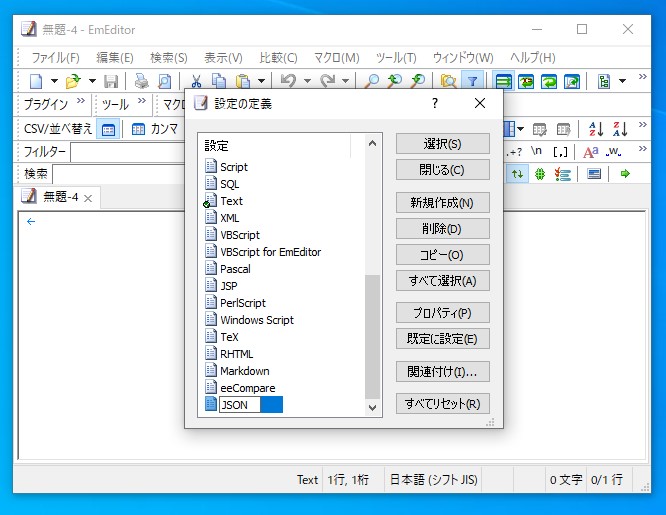Screen dimensions: 666x515
Task: Expand main toolbar overflow chevron
Action: [x=643, y=77]
